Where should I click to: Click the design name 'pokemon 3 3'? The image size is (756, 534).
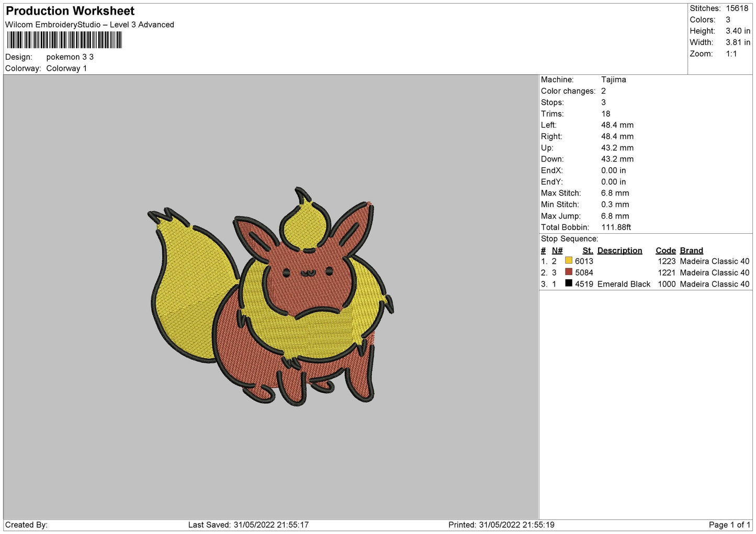70,57
